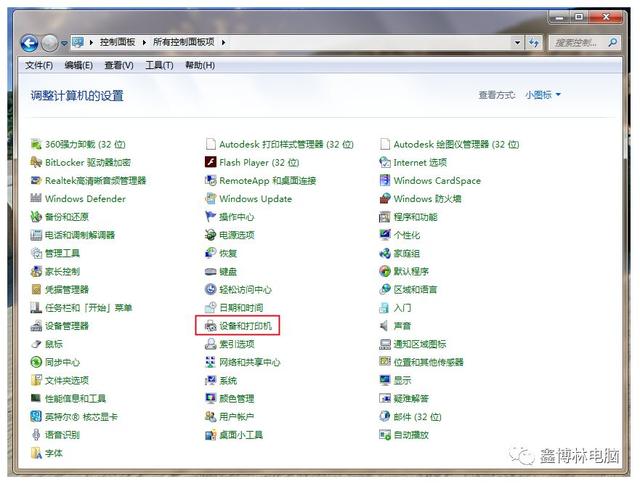This screenshot has width=640, height=484.
Task: Open Autodesk 绘图仪管理器 link
Action: tap(456, 144)
